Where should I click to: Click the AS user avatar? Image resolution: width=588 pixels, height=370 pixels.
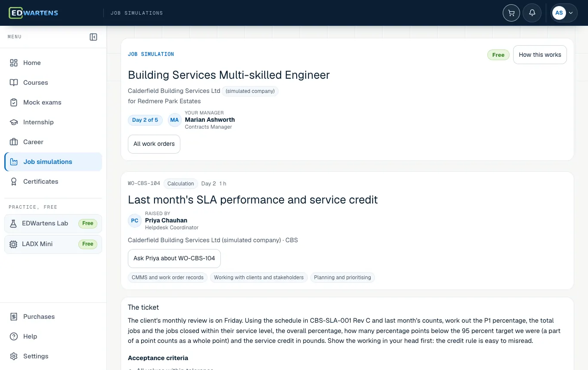tap(559, 13)
